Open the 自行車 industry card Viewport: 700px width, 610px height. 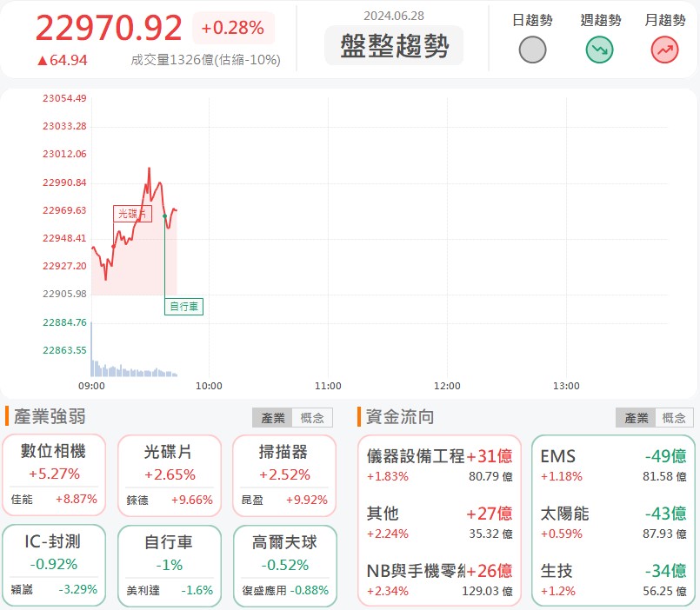170,567
